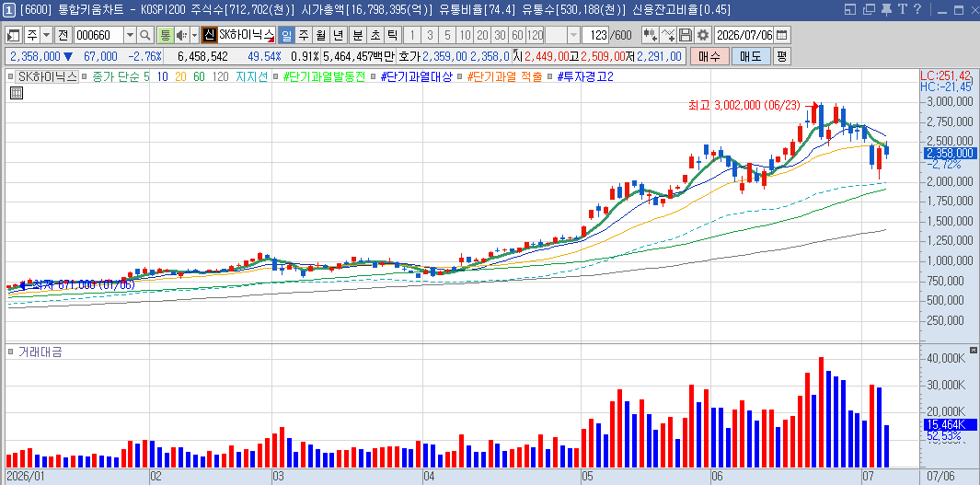The width and height of the screenshot is (980, 485).
Task: Open help with the question mark icon
Action: (x=917, y=9)
